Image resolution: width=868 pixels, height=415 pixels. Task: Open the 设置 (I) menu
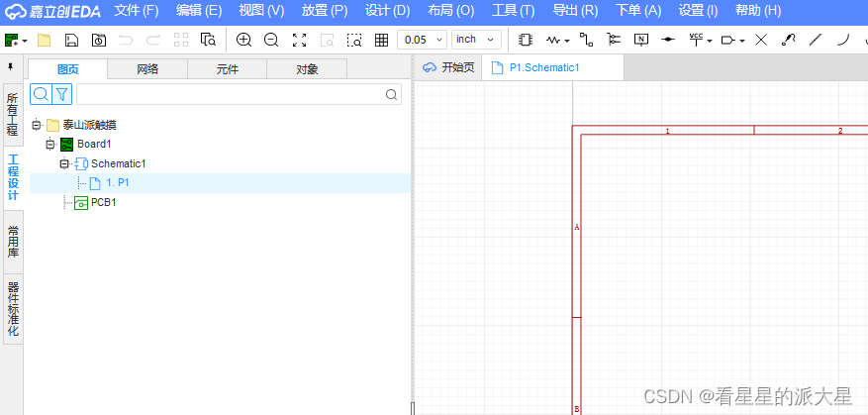698,11
